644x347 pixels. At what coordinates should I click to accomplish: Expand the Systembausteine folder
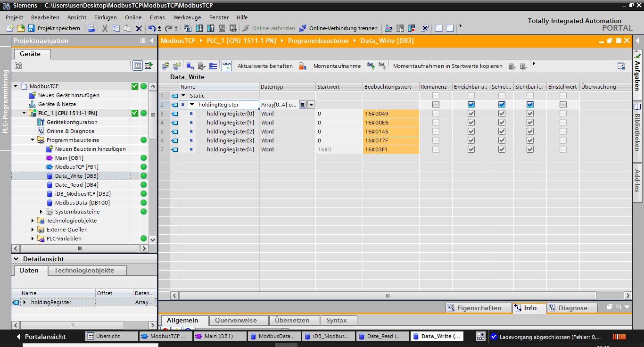point(41,212)
